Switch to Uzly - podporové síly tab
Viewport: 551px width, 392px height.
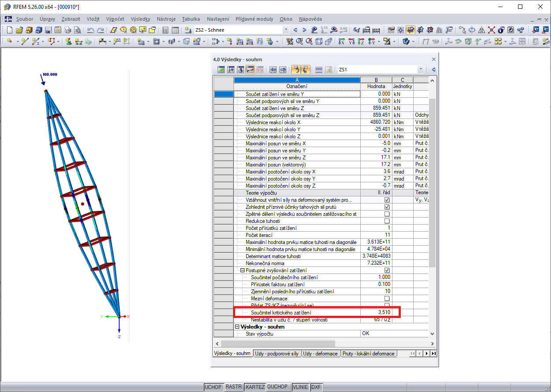pyautogui.click(x=277, y=354)
